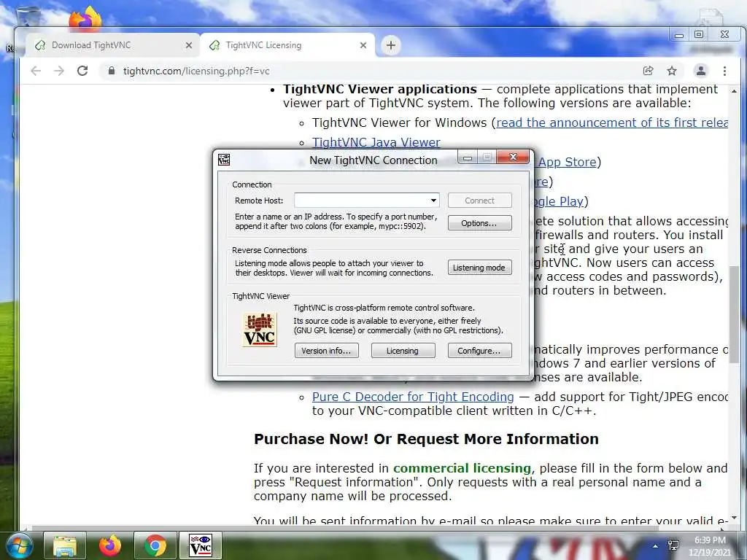Screen dimensions: 747x560
Task: Open the Options... dialog
Action: click(x=480, y=223)
